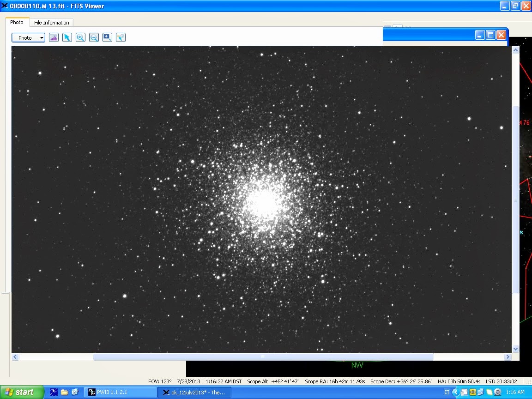Screen dimensions: 532x399
Task: Select the Photo tab
Action: 17,22
